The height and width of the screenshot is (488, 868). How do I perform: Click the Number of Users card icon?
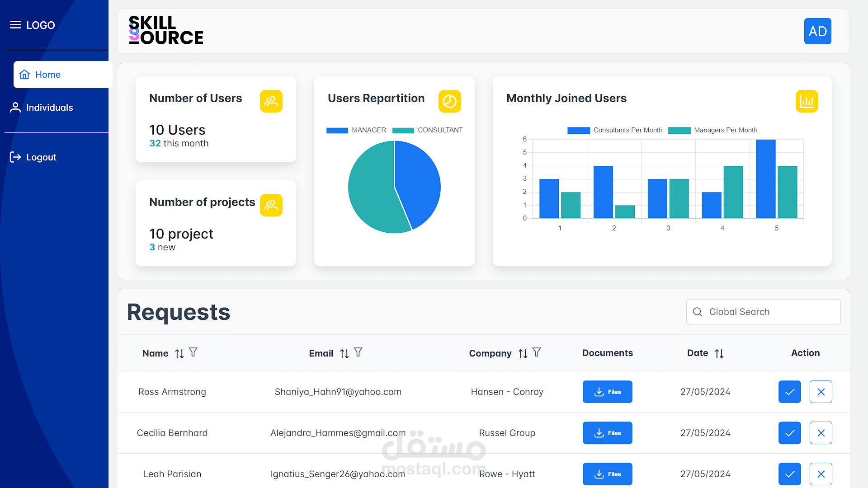[271, 101]
